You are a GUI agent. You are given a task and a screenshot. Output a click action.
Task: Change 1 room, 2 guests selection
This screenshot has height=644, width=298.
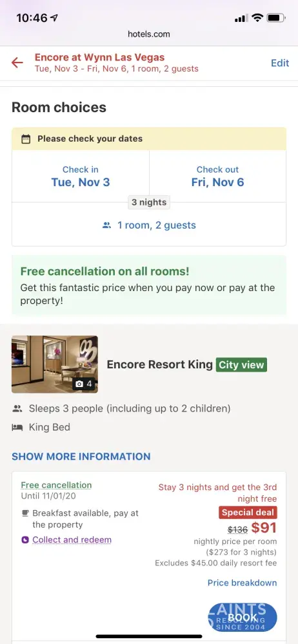tap(149, 225)
